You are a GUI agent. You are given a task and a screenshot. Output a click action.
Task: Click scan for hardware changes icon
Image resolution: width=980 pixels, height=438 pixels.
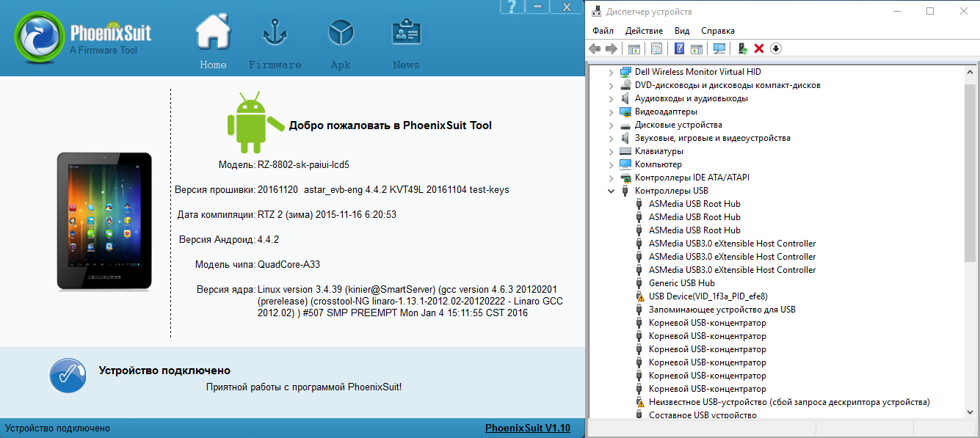[719, 48]
